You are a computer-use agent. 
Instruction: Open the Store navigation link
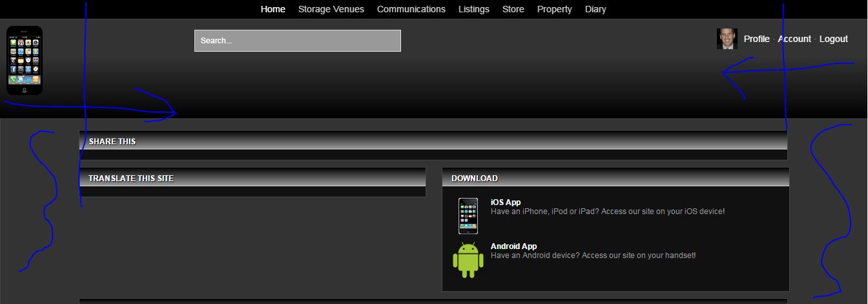pos(513,9)
